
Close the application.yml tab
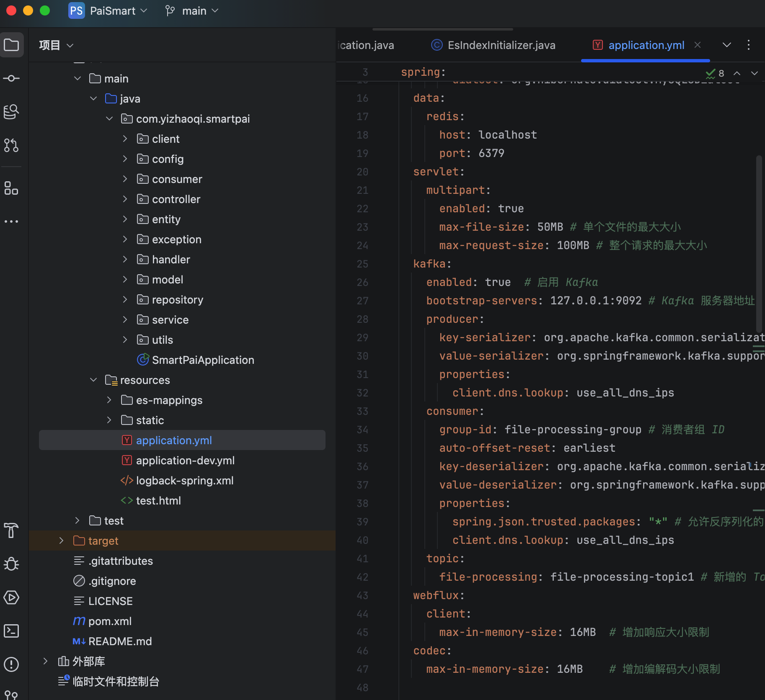pyautogui.click(x=698, y=45)
